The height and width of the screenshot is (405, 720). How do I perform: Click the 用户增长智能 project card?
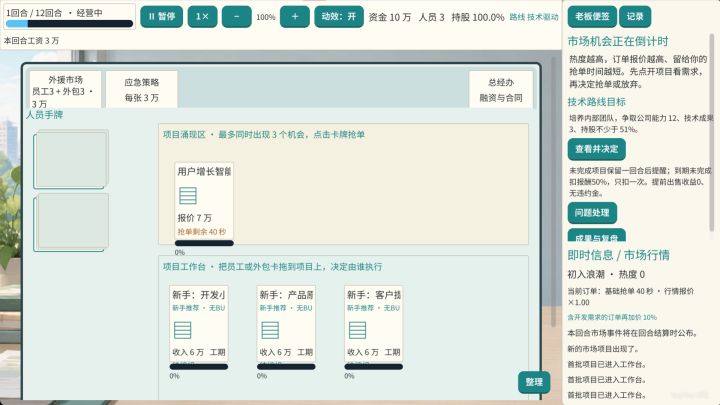pos(204,201)
